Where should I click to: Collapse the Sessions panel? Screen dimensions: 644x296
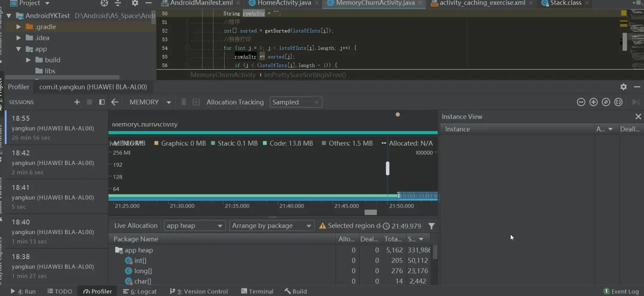[102, 102]
